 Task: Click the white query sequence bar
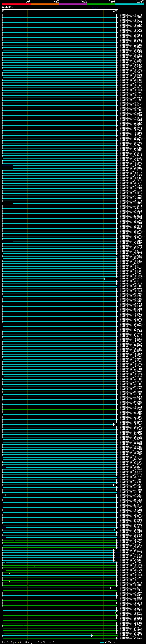[x=60, y=9]
